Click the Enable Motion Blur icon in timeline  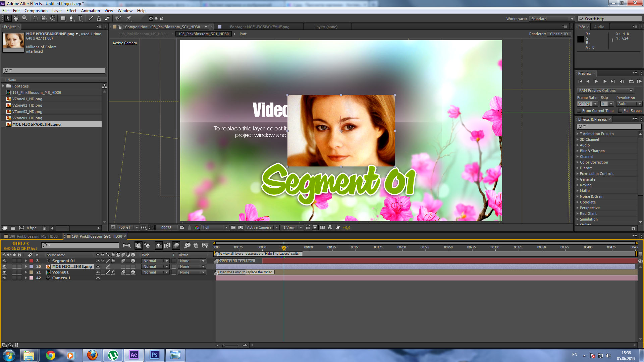[x=176, y=246]
